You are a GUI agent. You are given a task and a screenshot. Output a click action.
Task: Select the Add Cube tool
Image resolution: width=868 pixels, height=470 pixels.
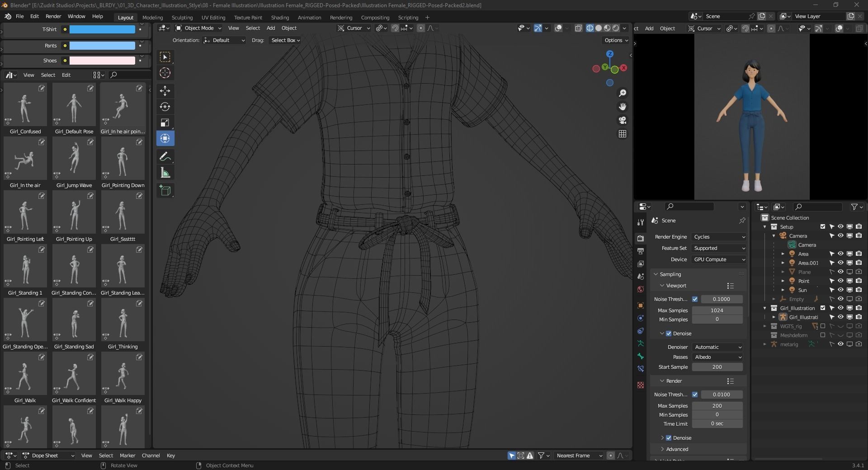pyautogui.click(x=165, y=191)
